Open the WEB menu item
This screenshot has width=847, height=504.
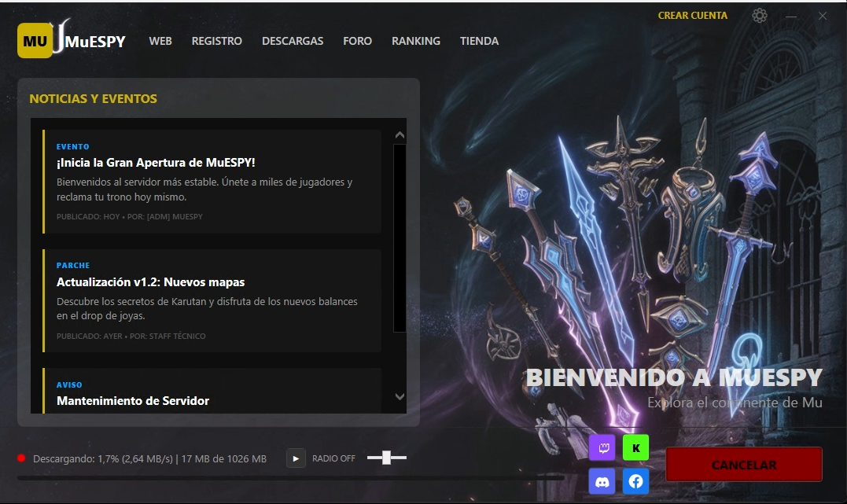pos(160,41)
